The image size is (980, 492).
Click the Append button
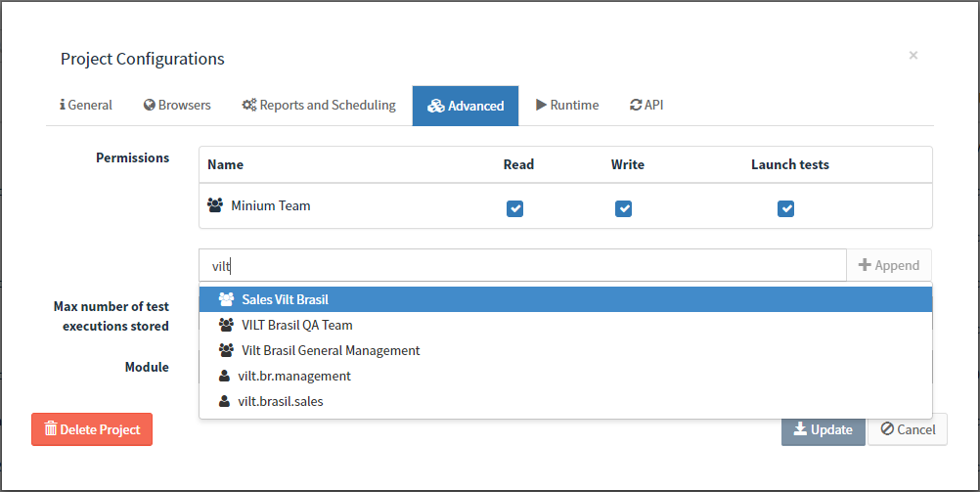(x=889, y=265)
